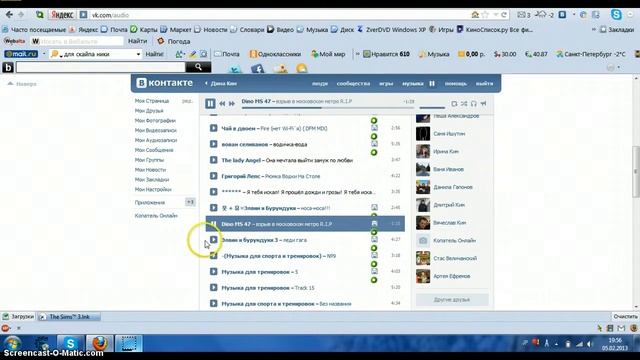Open Мои Друзья in the left menu

(149, 111)
